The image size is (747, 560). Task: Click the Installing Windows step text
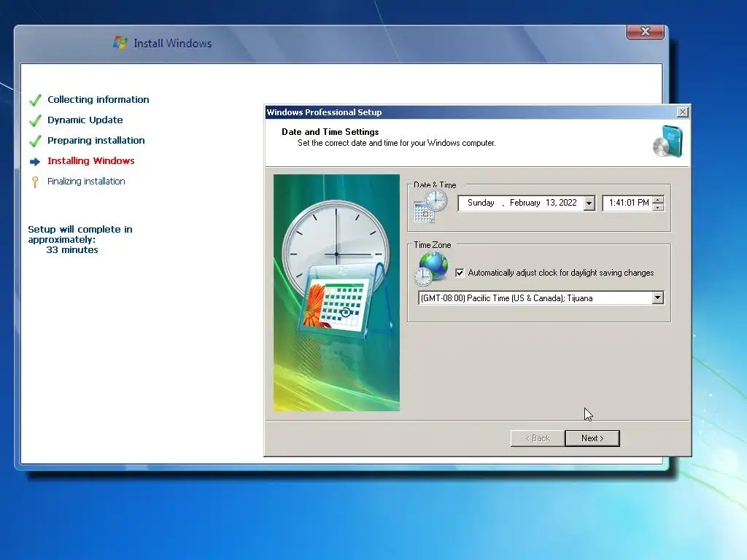(91, 161)
